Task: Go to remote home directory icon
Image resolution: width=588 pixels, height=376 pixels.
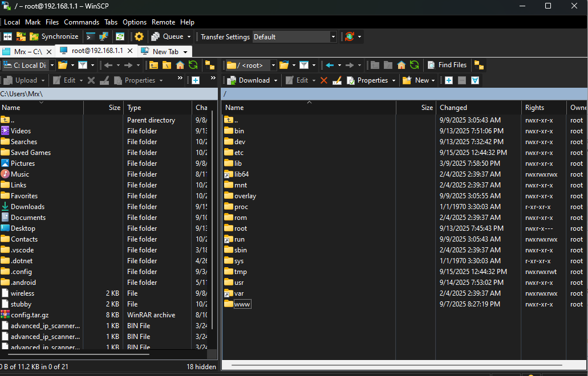Action: tap(402, 65)
